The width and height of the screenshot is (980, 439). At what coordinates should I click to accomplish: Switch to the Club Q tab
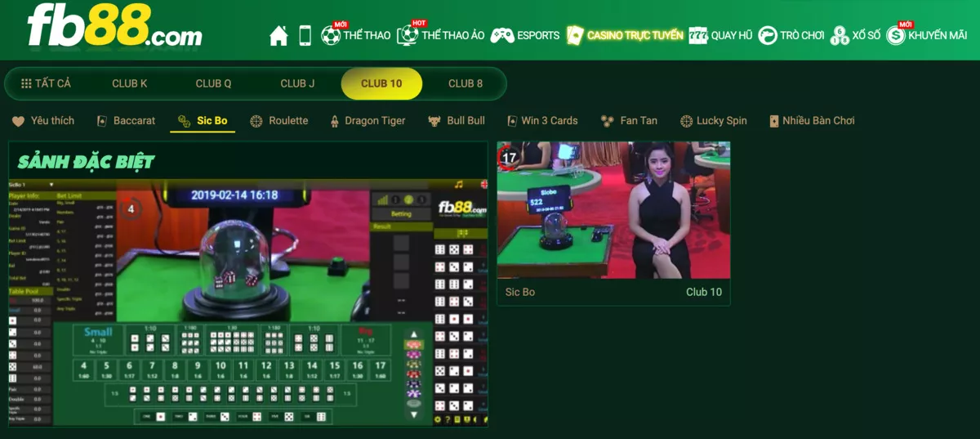tap(213, 83)
